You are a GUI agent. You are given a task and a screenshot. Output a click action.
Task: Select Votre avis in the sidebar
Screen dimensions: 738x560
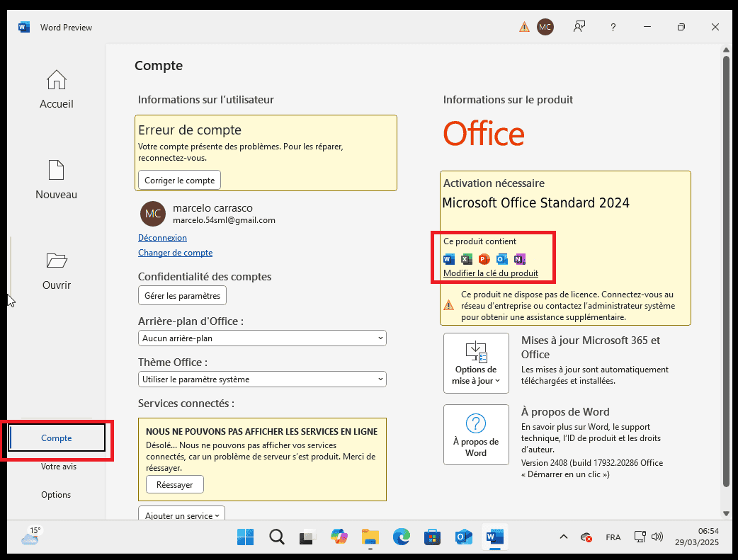[58, 467]
